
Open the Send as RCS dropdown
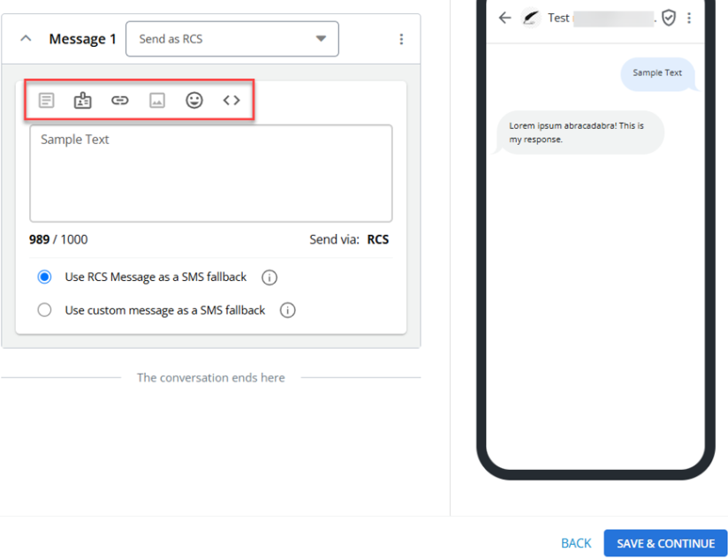click(x=232, y=39)
